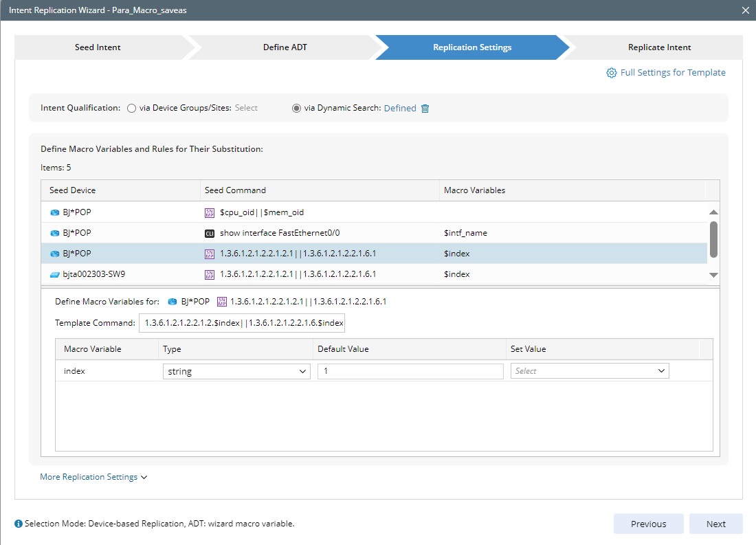
Task: Click the Default Value field containing 1
Action: [410, 371]
